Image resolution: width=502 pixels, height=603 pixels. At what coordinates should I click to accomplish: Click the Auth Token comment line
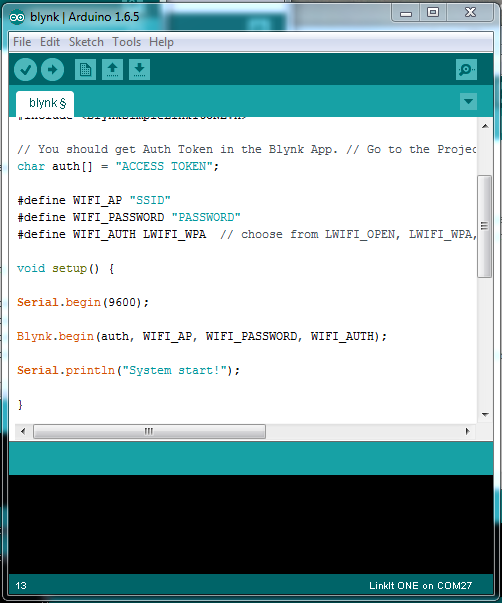246,149
